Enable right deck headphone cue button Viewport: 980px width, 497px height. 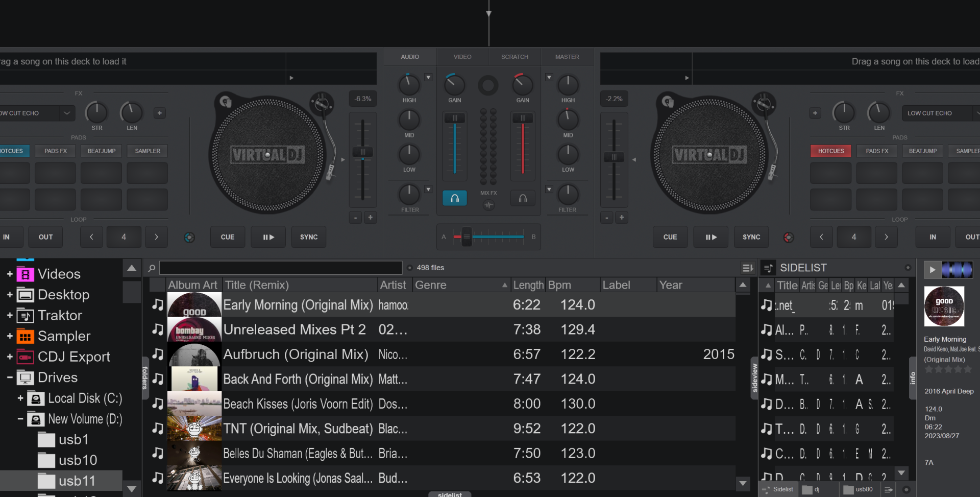tap(523, 198)
